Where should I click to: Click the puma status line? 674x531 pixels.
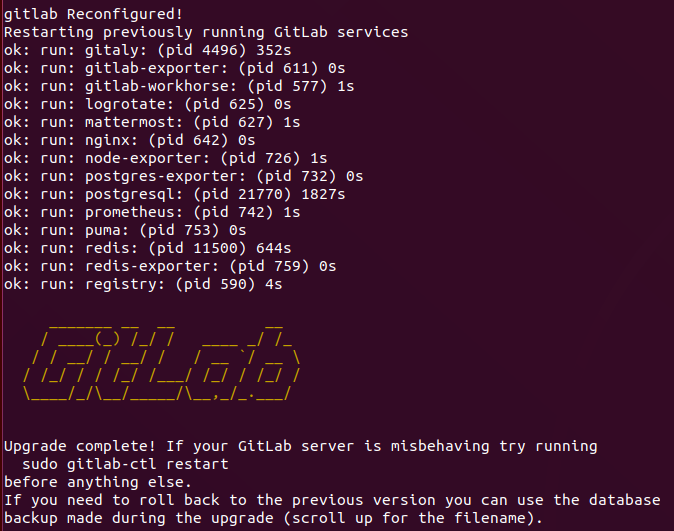(125, 231)
